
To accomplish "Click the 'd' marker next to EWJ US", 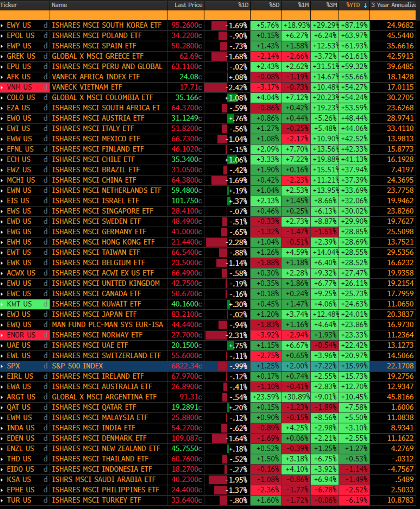I will click(x=46, y=314).
